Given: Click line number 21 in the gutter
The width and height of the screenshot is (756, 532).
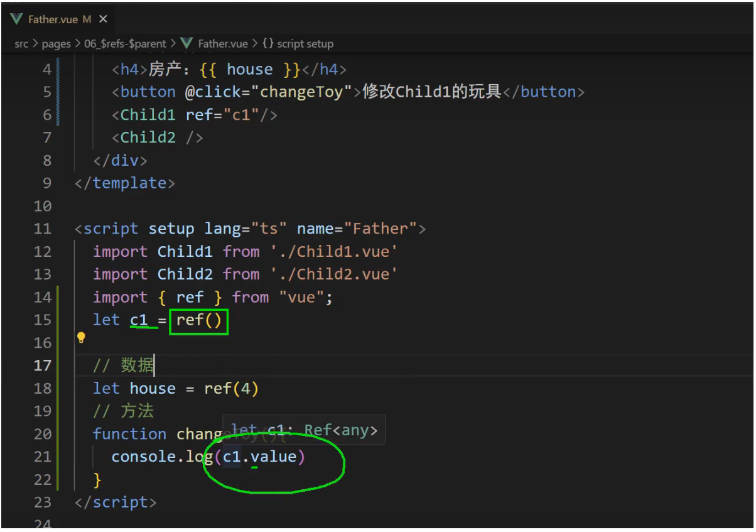Looking at the screenshot, I should 42,457.
